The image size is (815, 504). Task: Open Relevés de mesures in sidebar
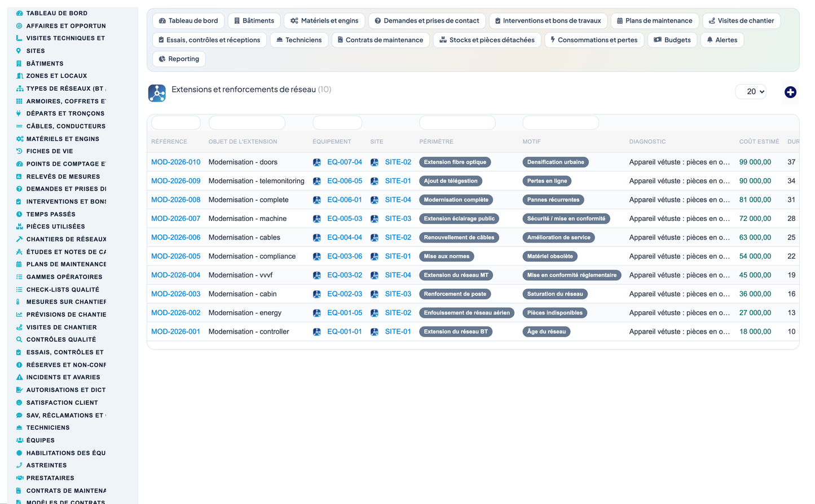(x=63, y=176)
